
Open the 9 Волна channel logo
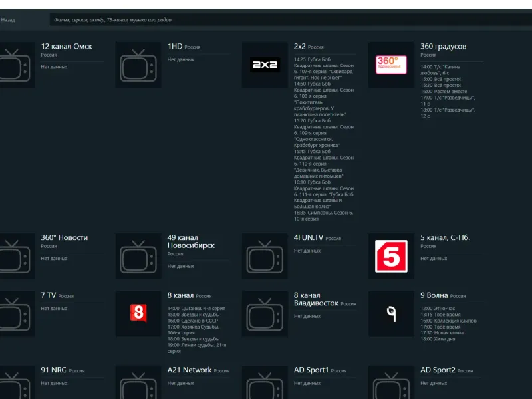(391, 313)
